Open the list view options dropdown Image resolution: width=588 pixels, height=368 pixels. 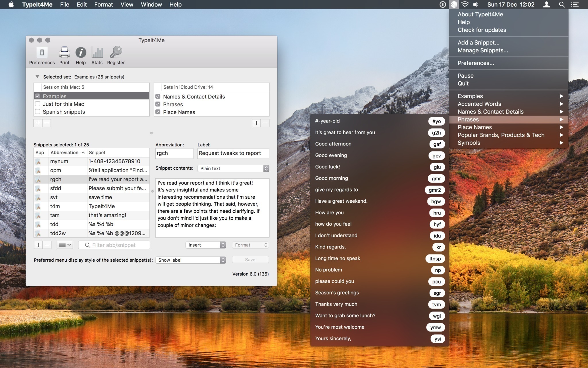click(x=65, y=245)
